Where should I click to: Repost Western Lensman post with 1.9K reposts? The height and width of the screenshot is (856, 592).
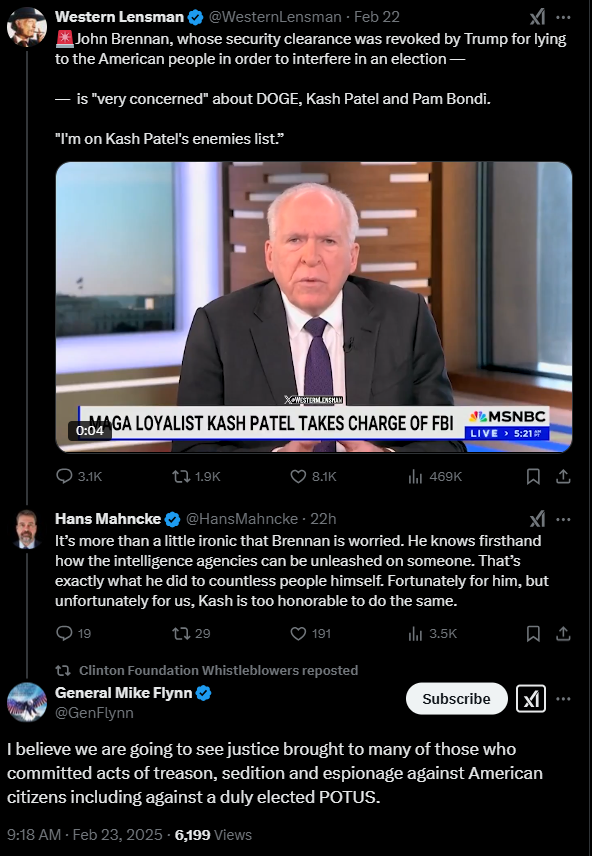197,477
